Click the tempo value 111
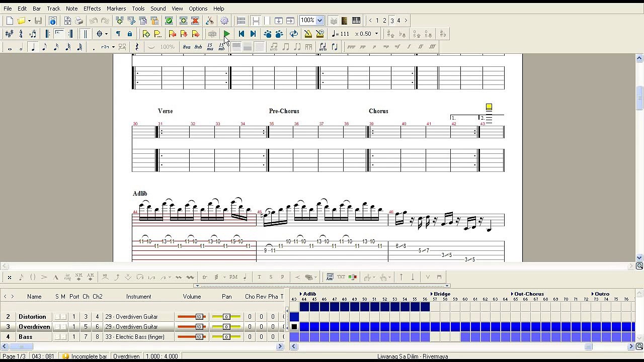This screenshot has height=362, width=644. pyautogui.click(x=345, y=34)
